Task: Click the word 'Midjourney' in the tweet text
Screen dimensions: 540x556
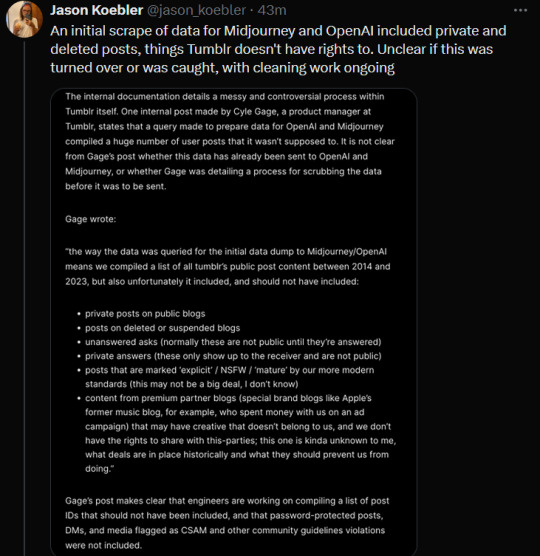Action: click(x=259, y=31)
